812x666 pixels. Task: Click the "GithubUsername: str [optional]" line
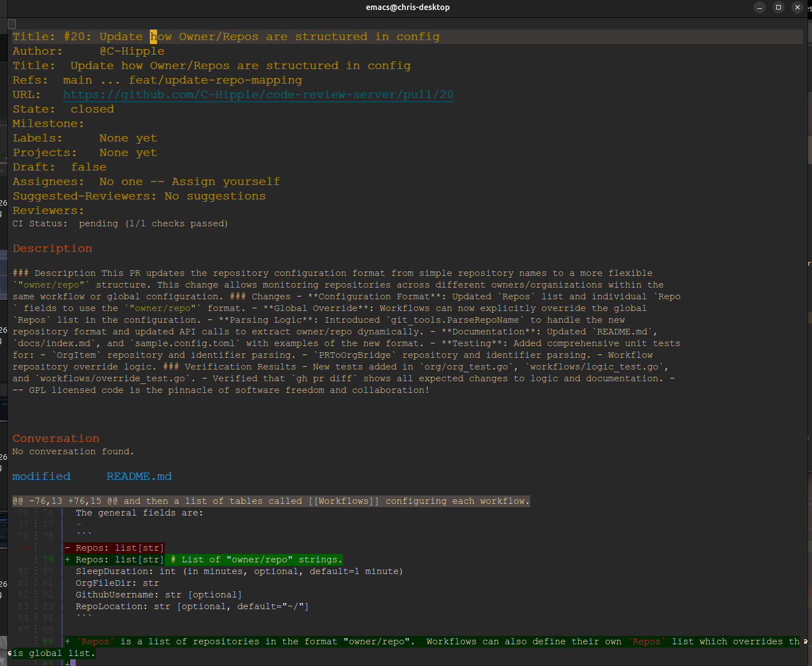click(x=159, y=595)
